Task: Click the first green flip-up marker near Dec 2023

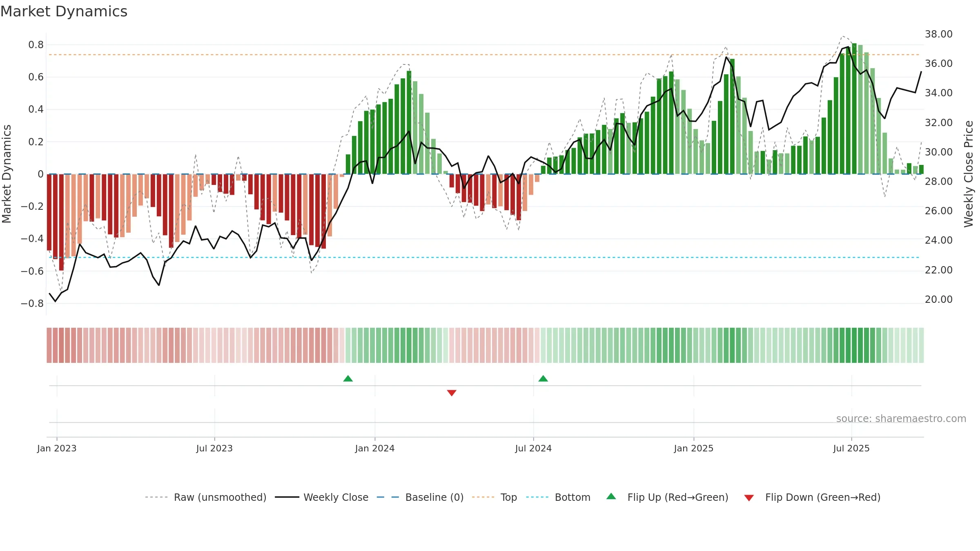Action: 348,379
